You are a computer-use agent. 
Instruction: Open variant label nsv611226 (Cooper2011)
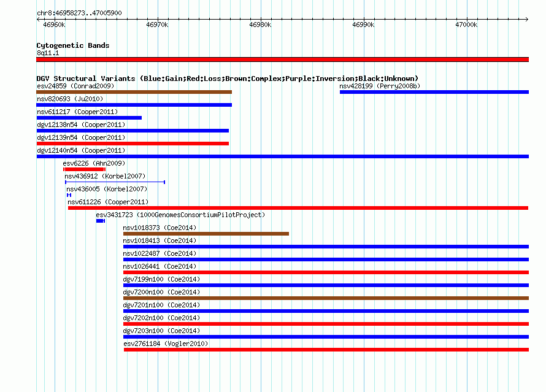[108, 202]
